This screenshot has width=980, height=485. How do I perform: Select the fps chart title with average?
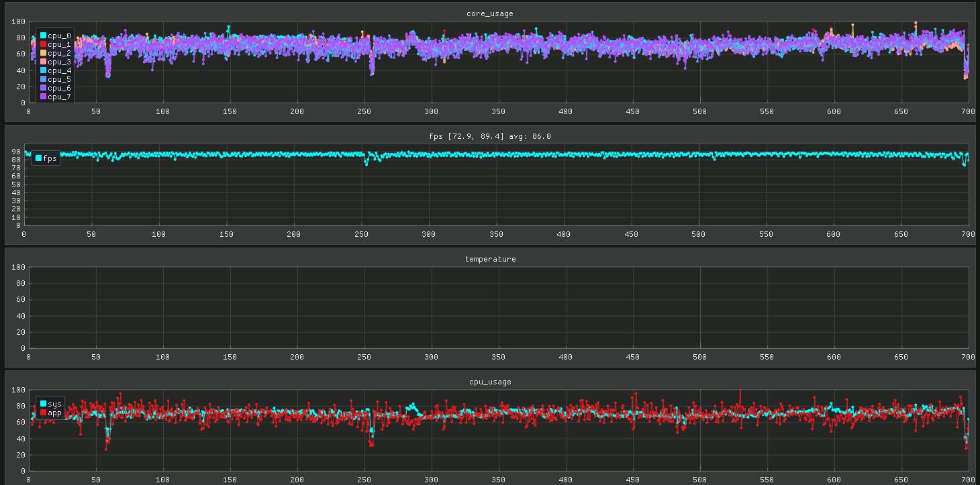(490, 136)
